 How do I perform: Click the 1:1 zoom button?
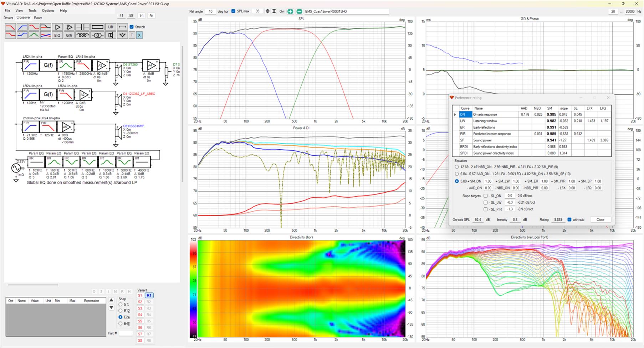[x=142, y=16]
